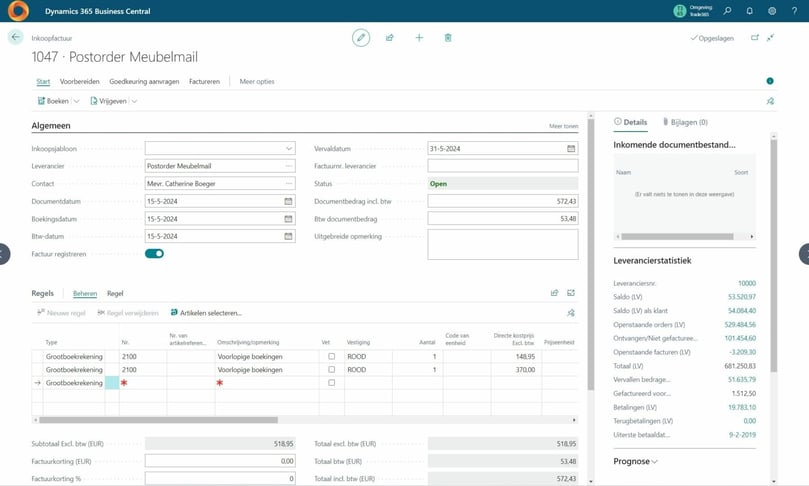Click Artikelen selecteren
This screenshot has height=486, width=809.
206,313
